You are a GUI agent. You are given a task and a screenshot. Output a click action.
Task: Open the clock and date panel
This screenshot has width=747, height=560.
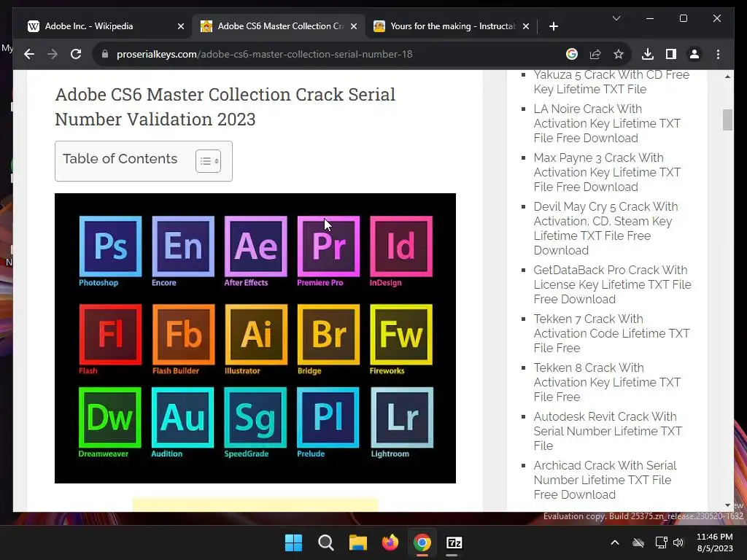coord(715,542)
